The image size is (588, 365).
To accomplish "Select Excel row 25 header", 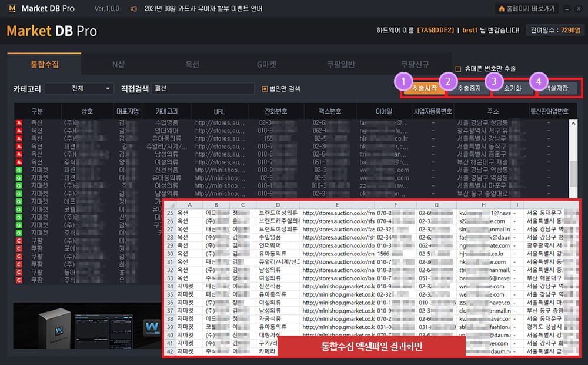I will (x=171, y=213).
